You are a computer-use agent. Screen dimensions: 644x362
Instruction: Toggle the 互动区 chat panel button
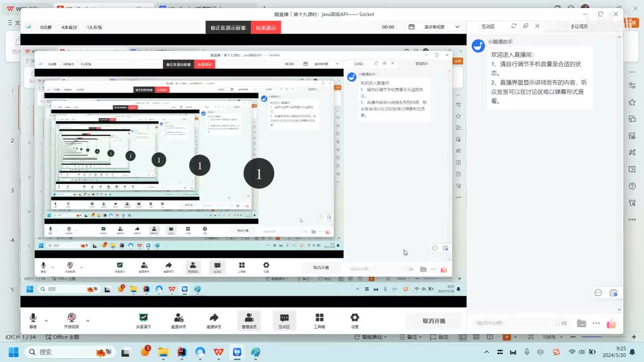tap(284, 320)
